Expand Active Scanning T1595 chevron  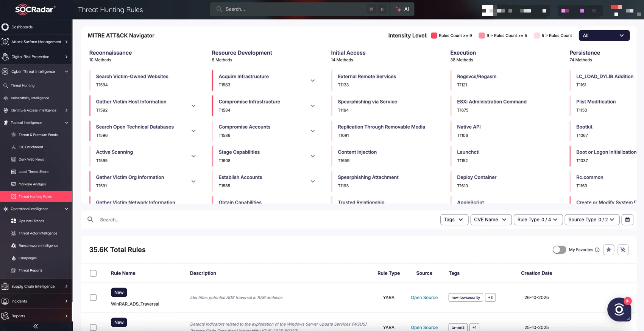(x=193, y=156)
